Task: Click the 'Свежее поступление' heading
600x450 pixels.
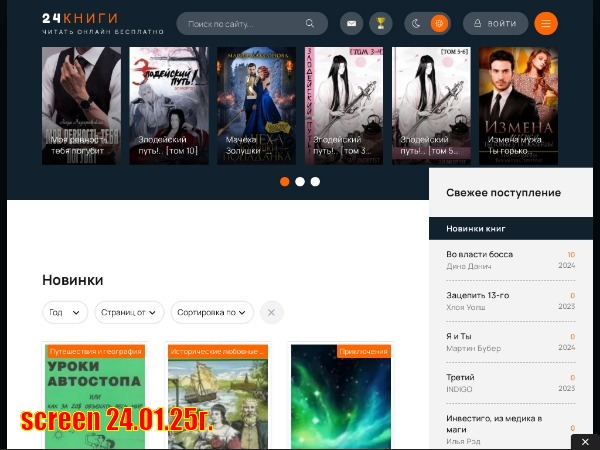Action: (503, 192)
